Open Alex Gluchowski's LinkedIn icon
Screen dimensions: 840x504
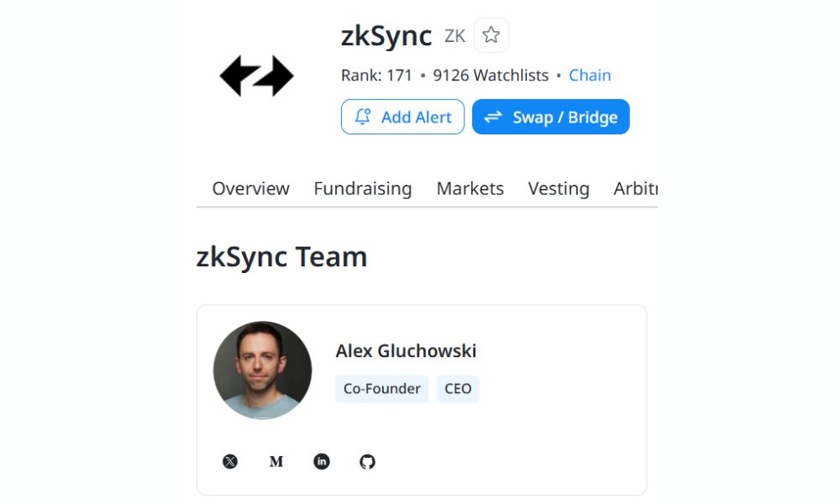[322, 461]
